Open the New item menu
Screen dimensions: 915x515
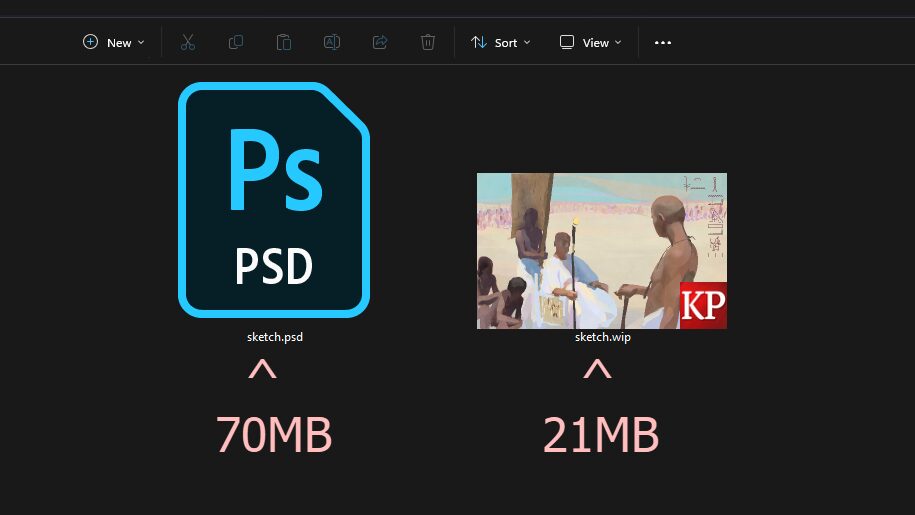[x=114, y=43]
